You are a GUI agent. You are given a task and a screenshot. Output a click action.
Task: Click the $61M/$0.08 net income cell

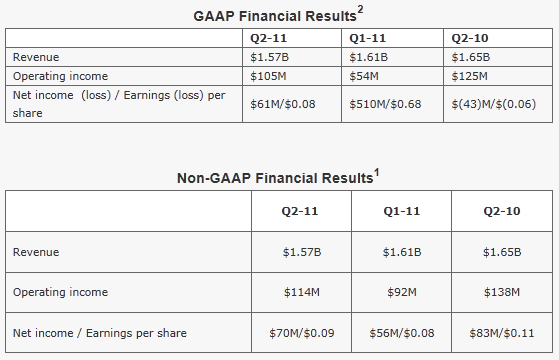coord(283,104)
